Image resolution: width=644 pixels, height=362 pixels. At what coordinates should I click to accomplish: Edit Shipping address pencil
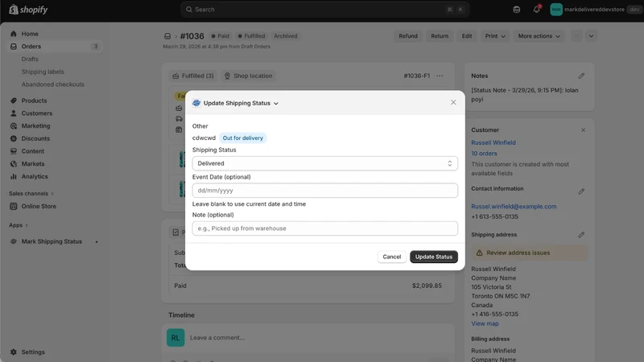tap(581, 235)
